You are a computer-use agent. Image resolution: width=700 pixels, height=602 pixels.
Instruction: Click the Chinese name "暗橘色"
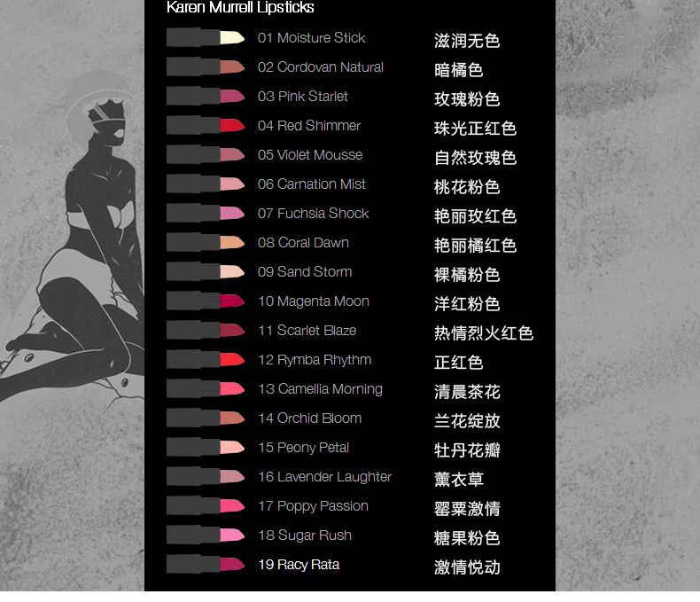coord(458,70)
